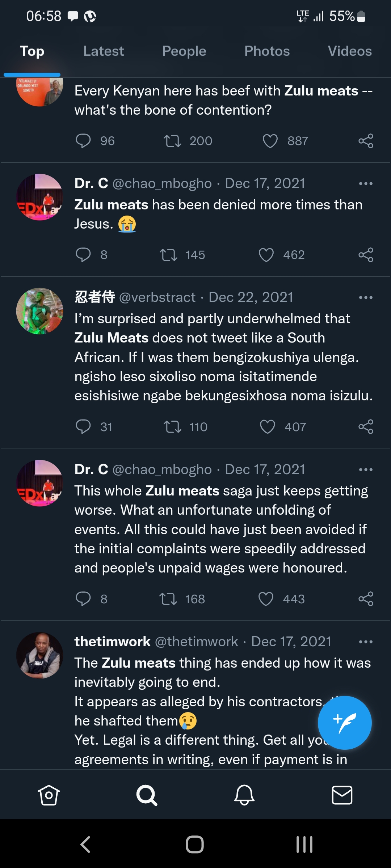Open @verbstract profile handle link
391x868 pixels.
click(x=157, y=297)
